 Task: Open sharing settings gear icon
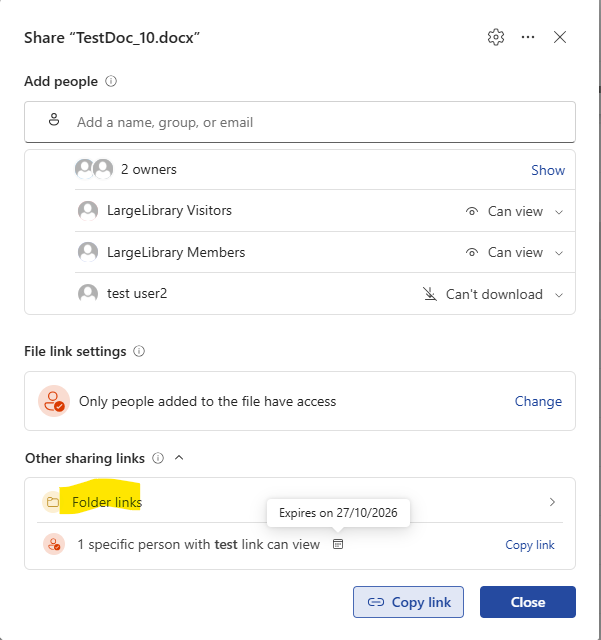[x=496, y=37]
